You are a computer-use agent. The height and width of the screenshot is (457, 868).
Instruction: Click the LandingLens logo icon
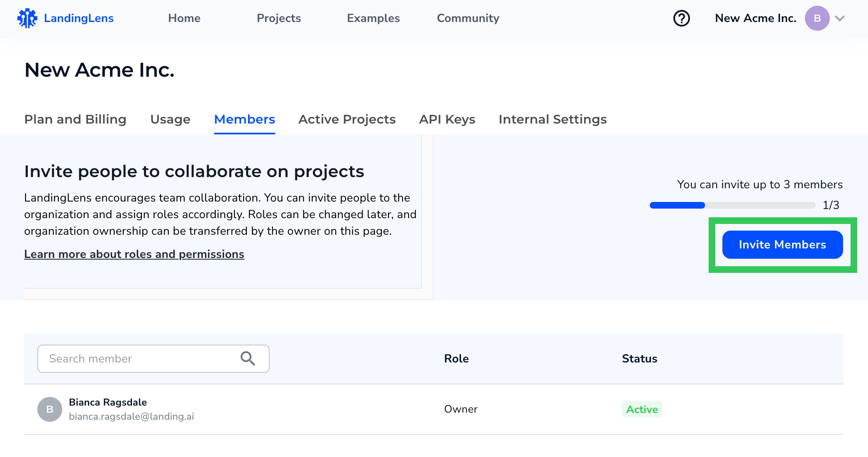(x=27, y=18)
